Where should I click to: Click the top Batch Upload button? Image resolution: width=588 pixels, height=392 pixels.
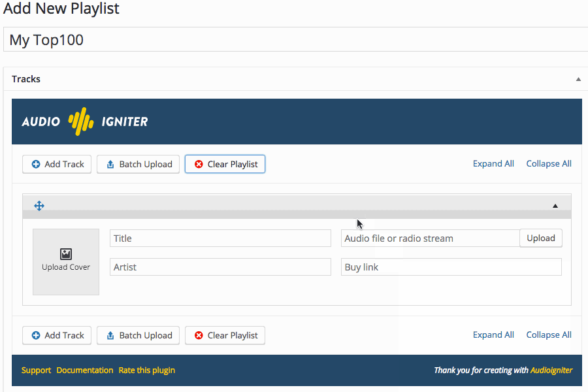[x=138, y=164]
